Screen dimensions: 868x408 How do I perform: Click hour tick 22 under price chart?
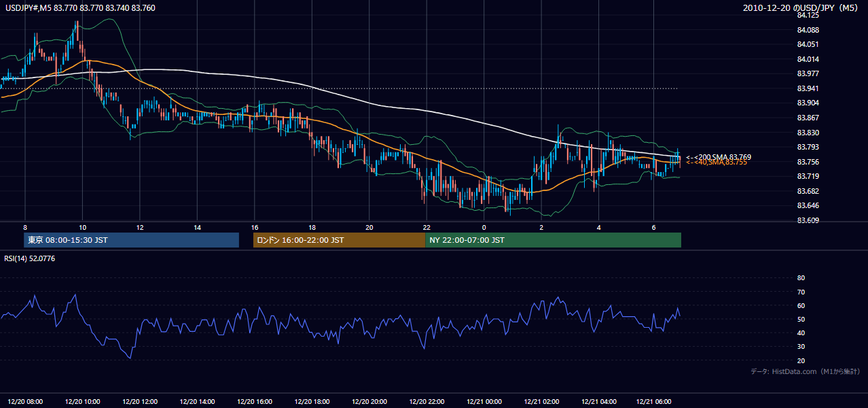[427, 227]
